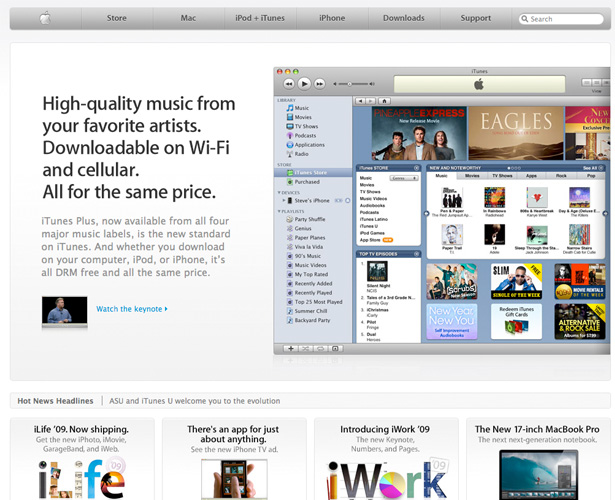
Task: Open the Recently Played playlist
Action: click(x=309, y=293)
